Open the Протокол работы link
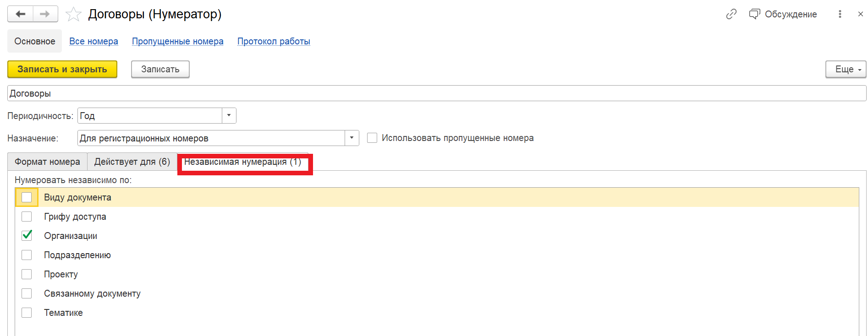 pyautogui.click(x=274, y=41)
